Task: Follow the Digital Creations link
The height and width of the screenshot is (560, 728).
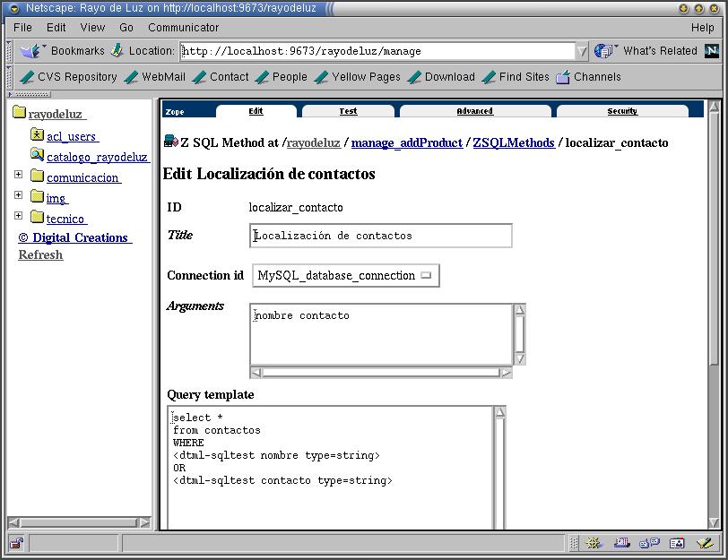Action: [x=74, y=237]
